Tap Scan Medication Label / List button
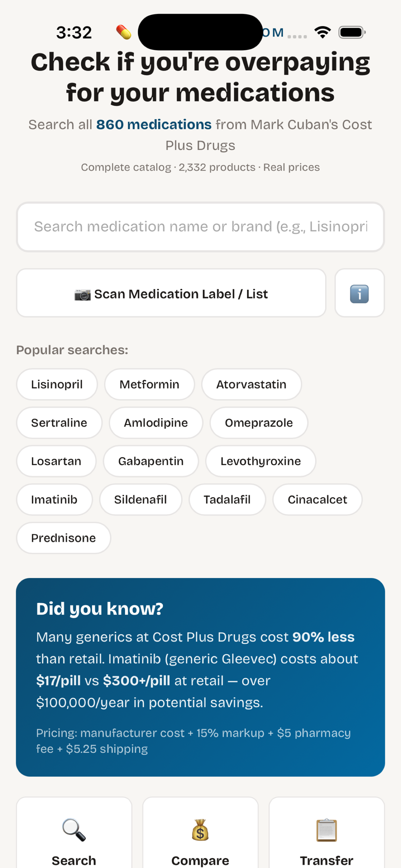 click(x=171, y=293)
